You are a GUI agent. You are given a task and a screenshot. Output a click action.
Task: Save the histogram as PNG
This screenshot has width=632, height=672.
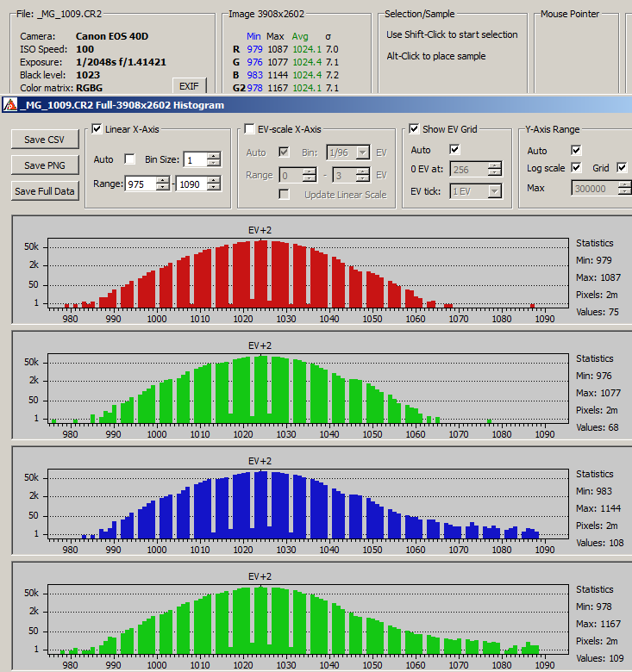click(44, 165)
